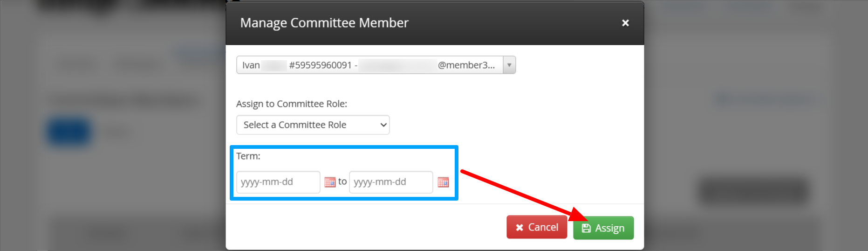Focus the term start date field
Screen dimensions: 868x251
click(278, 182)
